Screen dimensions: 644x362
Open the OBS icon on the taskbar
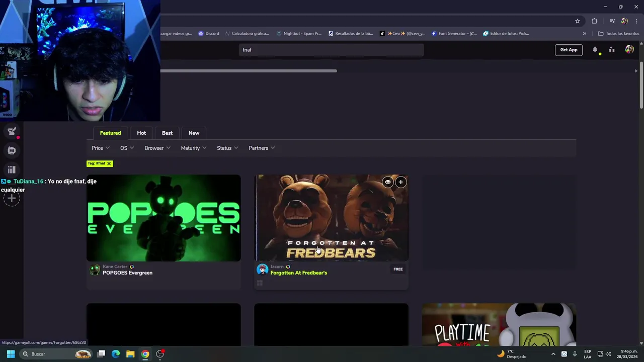click(x=160, y=354)
